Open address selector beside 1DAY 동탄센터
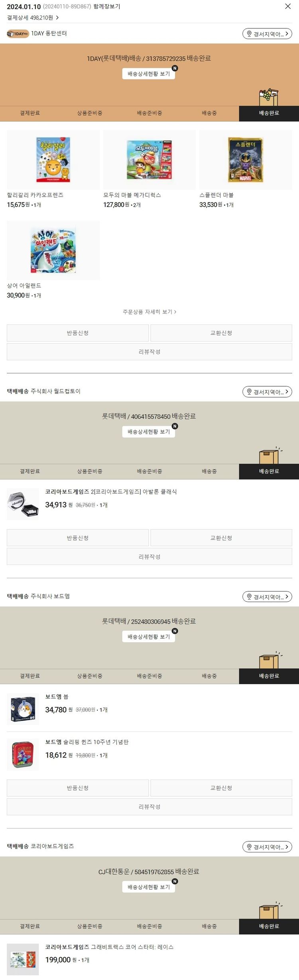This screenshot has height=980, width=299. tap(267, 34)
